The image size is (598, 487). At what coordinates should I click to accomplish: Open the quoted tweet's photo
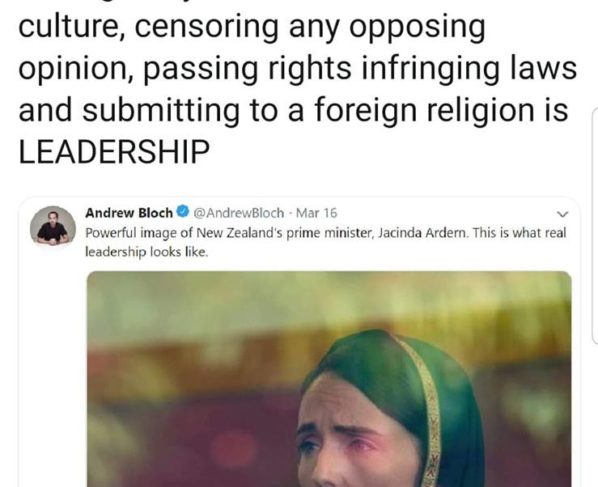coord(329,379)
